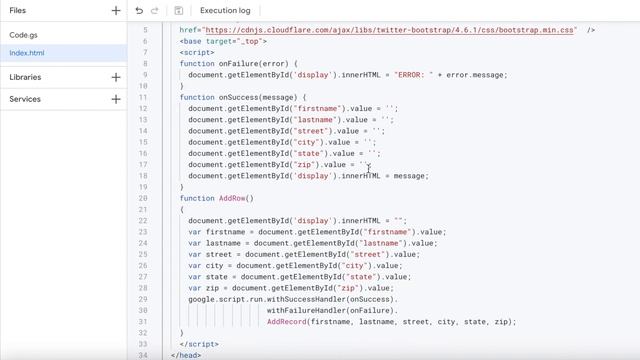Click line number 8 in gutter

145,64
